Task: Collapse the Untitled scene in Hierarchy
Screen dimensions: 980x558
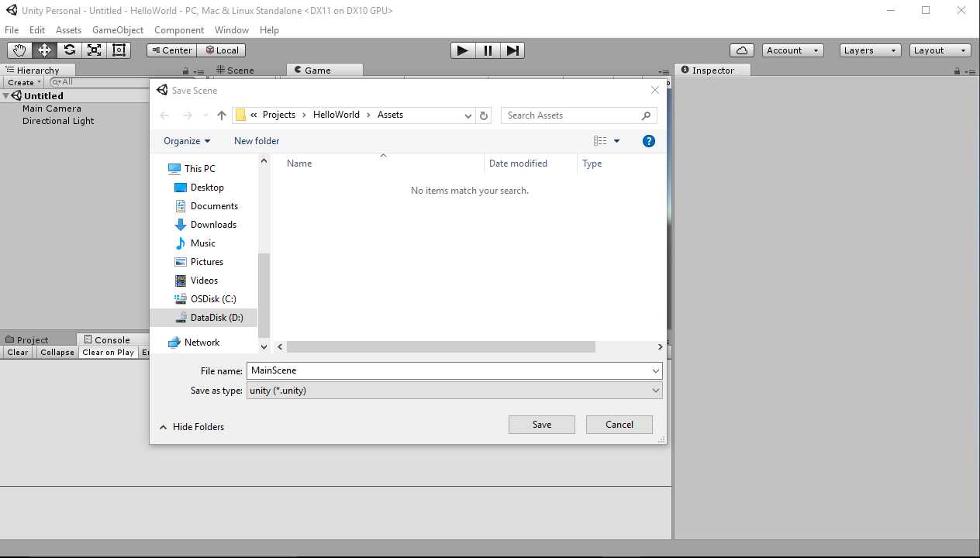Action: 6,96
